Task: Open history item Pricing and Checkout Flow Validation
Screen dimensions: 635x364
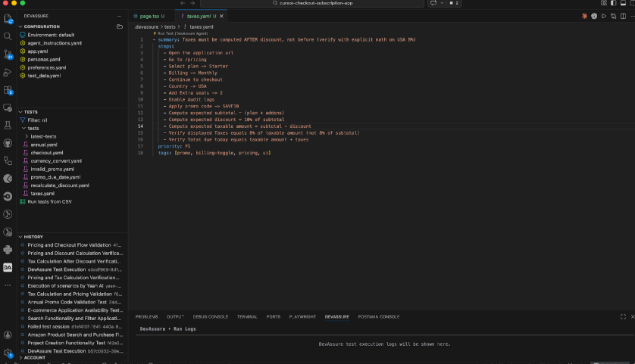Action: (69, 245)
